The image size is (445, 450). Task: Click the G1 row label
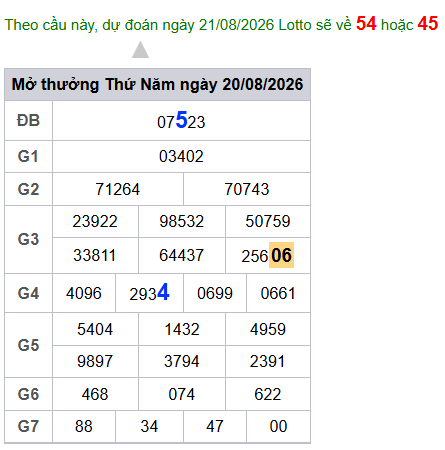(28, 156)
